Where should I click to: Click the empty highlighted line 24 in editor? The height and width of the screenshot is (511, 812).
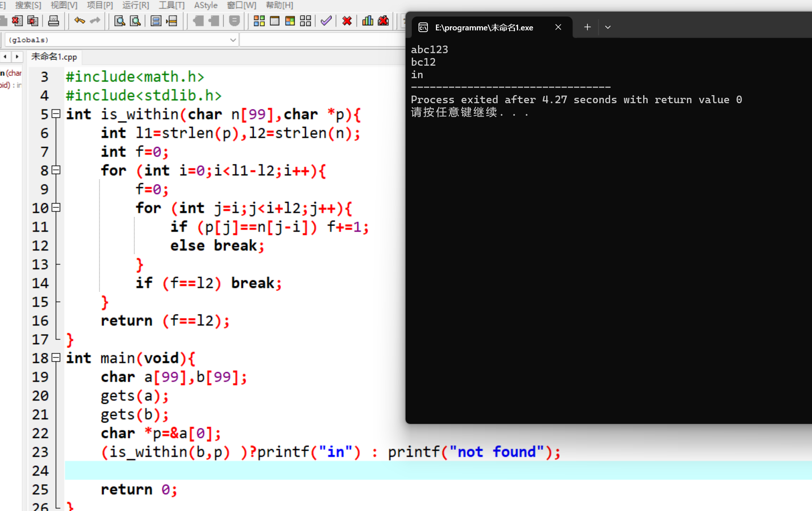(x=438, y=470)
